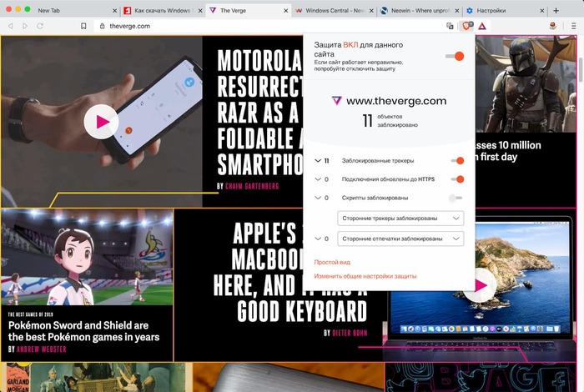The height and width of the screenshot is (392, 584).
Task: Click the bookmark icon beside the address bar
Action: coord(83,26)
